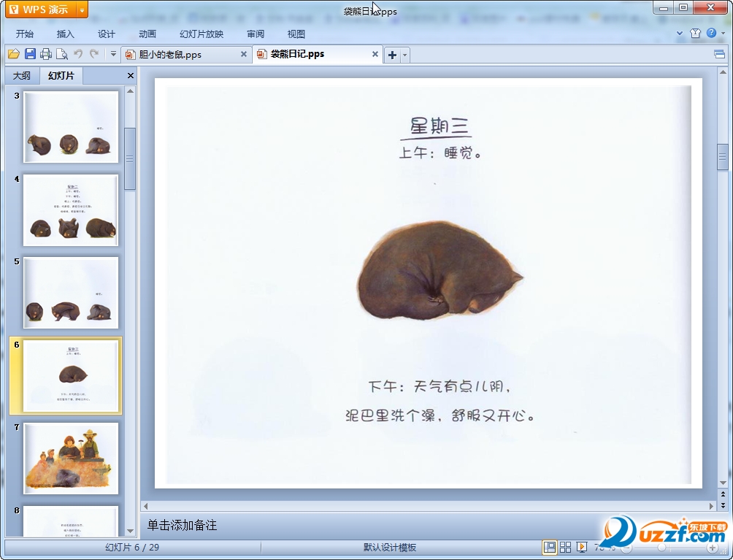Close the 袋熊日记.pps tab
The height and width of the screenshot is (560, 733).
(375, 54)
